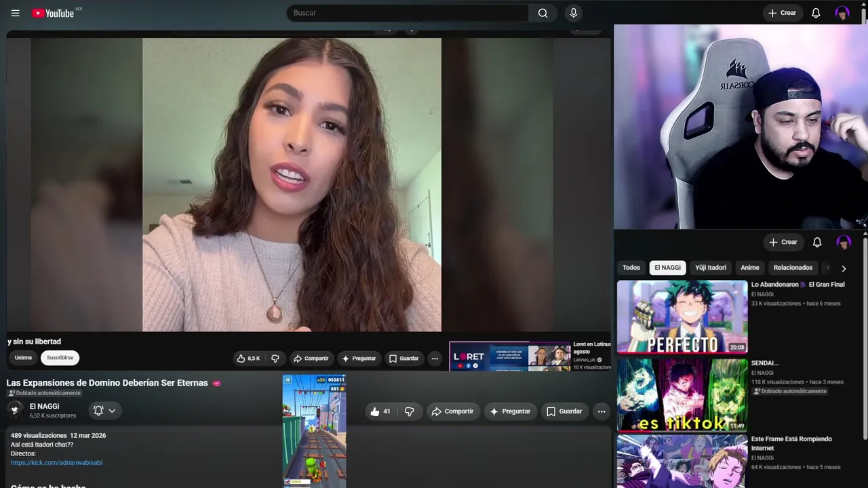Click Preguntar beside the Unirme row's Compartir
The image size is (868, 488).
point(359,359)
